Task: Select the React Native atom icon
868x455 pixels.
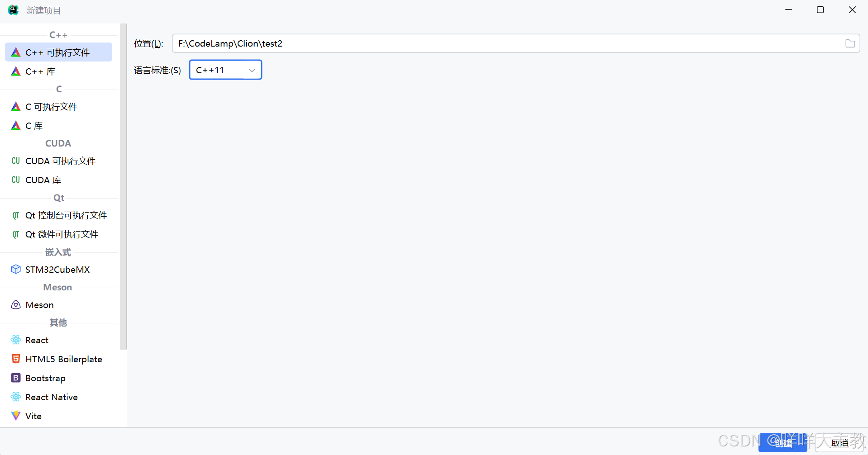Action: [16, 397]
